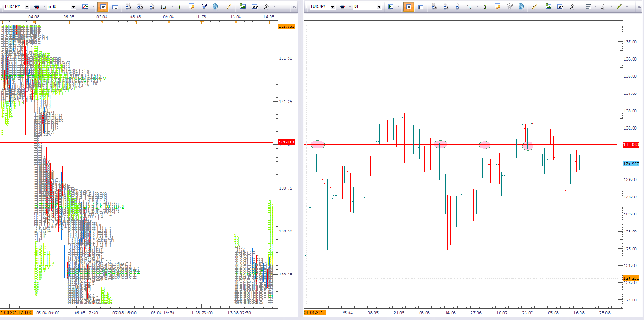The image size is (644, 320).
Task: Click the horizontal lines icon in right toolbar
Action: (587, 7)
